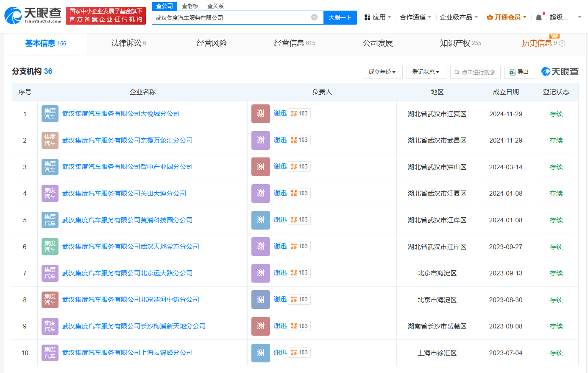
Task: Select the 查老板 search tab
Action: pos(190,6)
